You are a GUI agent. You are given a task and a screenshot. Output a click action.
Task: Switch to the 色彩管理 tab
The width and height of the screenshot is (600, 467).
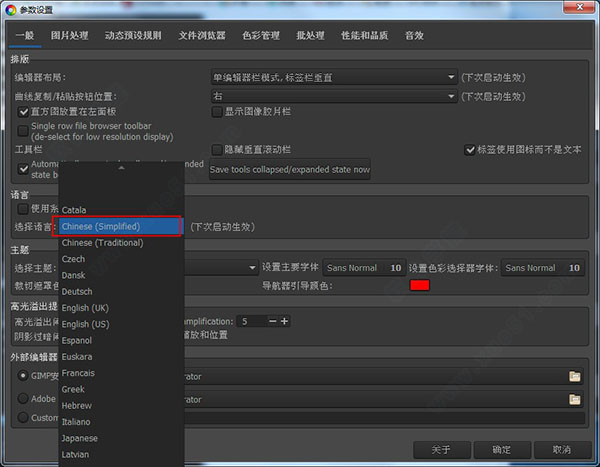(x=261, y=36)
